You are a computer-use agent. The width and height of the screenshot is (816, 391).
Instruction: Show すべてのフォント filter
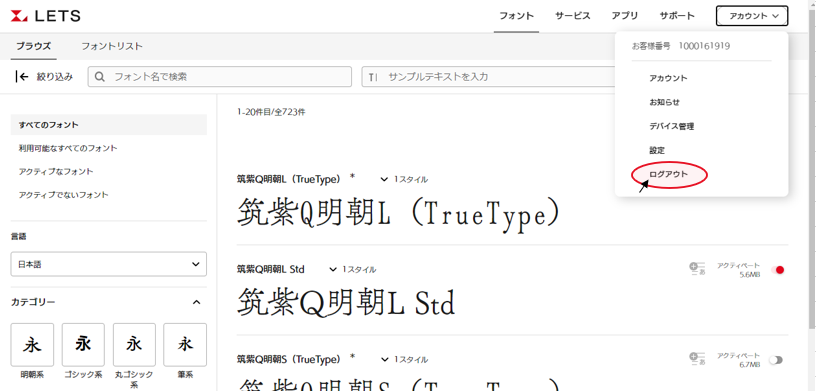pos(109,125)
